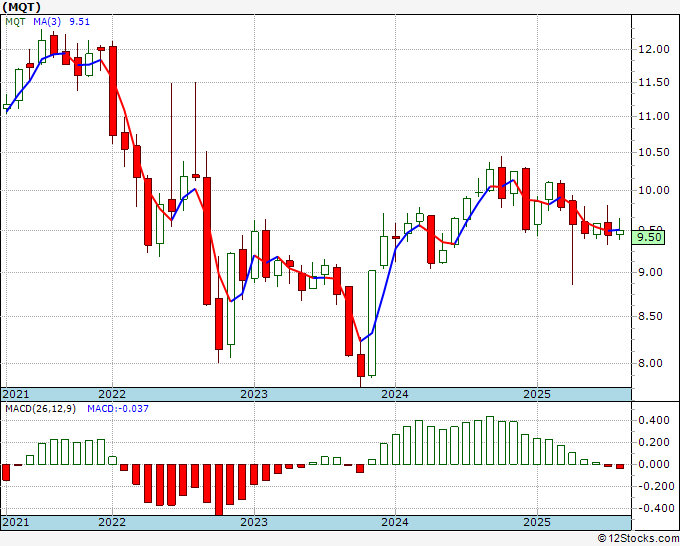The height and width of the screenshot is (546, 680).
Task: Click the 2022 label on MACD timeline
Action: [112, 522]
